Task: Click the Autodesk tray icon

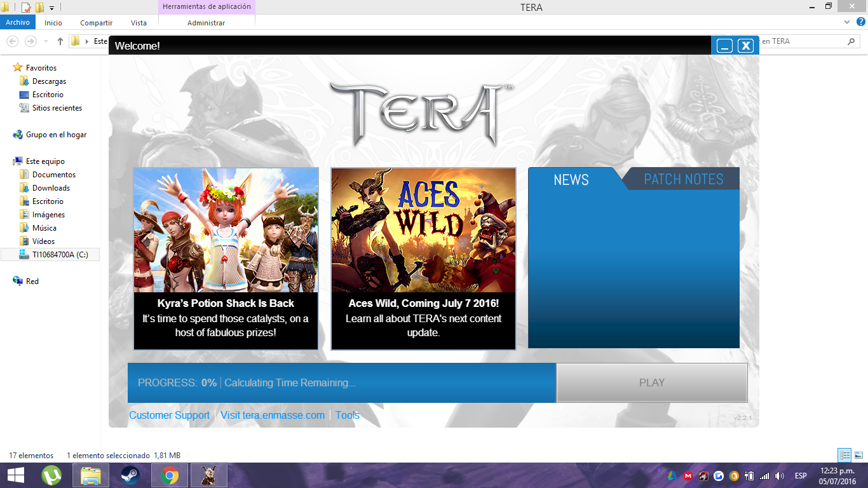Action: point(672,475)
